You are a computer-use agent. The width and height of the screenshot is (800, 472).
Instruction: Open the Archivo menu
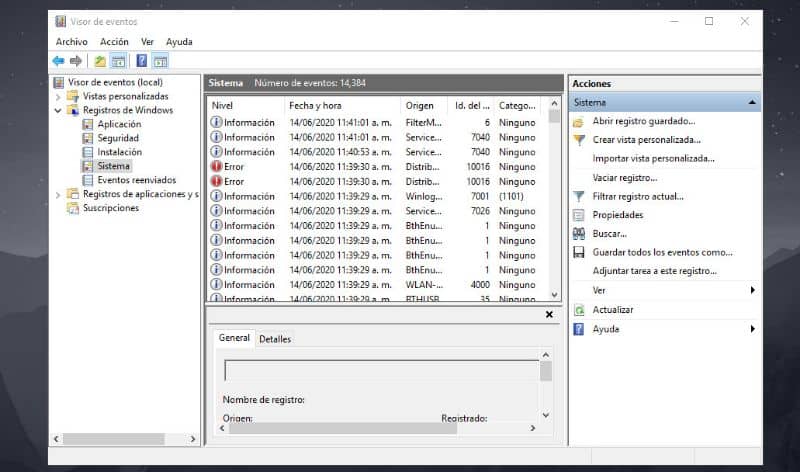(71, 42)
